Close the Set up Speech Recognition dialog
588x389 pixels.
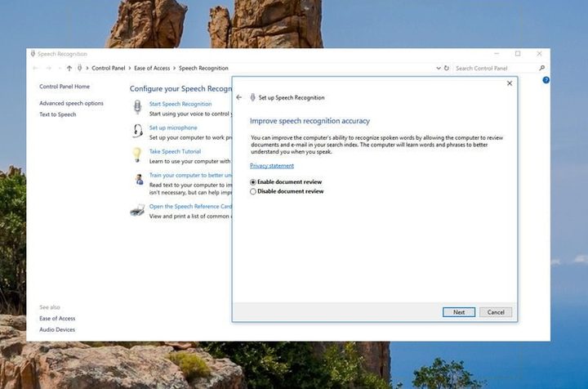coord(510,83)
